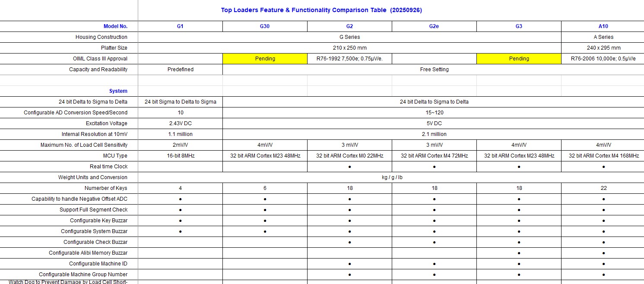Select the G1 model header cell
Image resolution: width=644 pixels, height=284 pixels.
[x=180, y=26]
